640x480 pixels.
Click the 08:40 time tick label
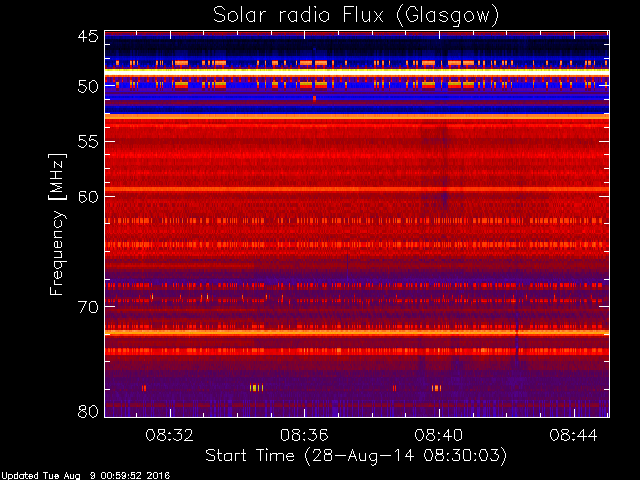coord(439,435)
